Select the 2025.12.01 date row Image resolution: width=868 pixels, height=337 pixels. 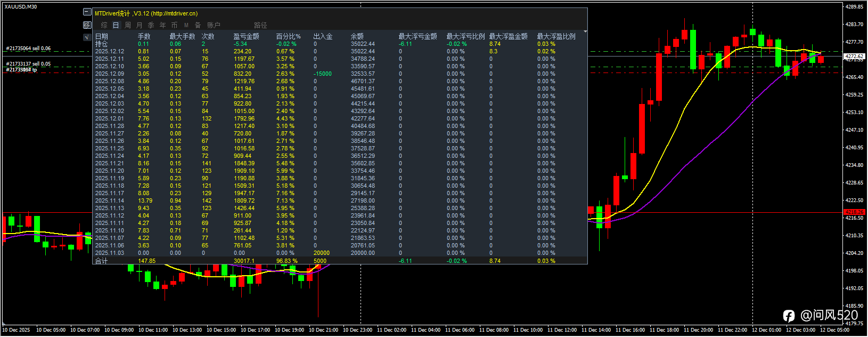point(340,118)
